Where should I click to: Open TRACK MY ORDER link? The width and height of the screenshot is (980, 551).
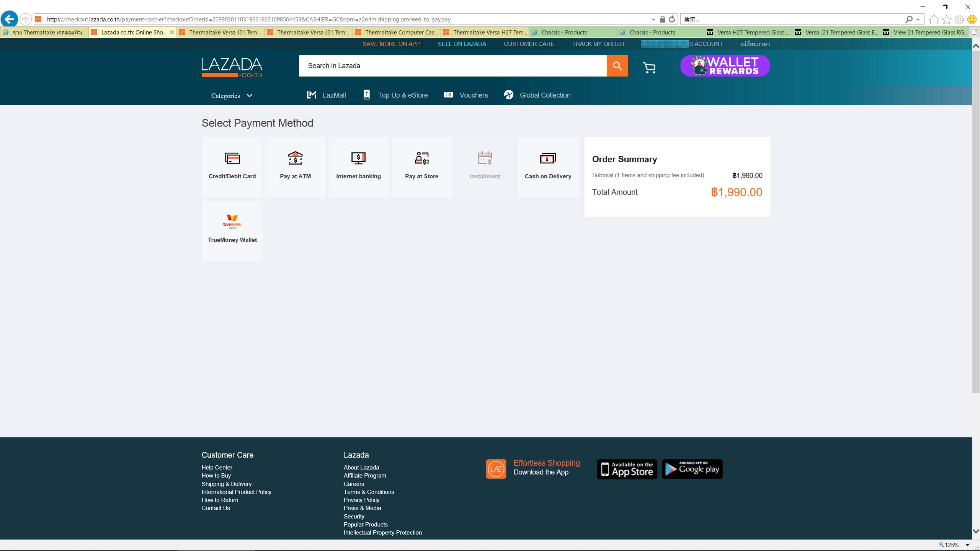598,44
